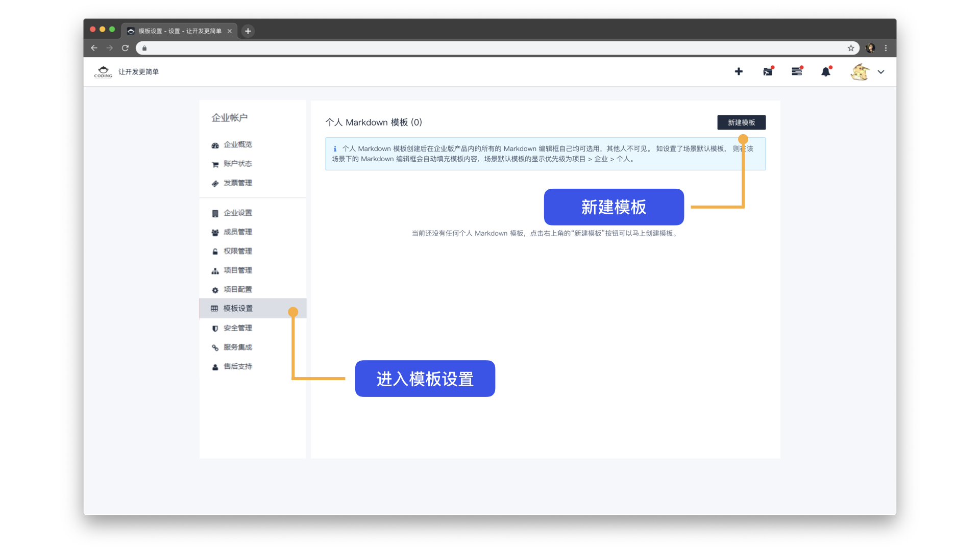Image resolution: width=980 pixels, height=551 pixels.
Task: Click the plus create icon in header
Action: 739,71
